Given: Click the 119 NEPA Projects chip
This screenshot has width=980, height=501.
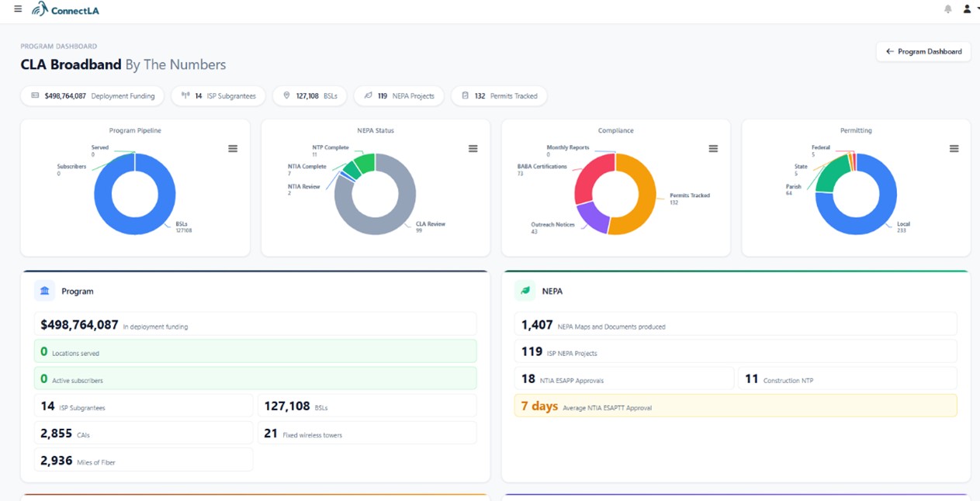Looking at the screenshot, I should click(399, 96).
